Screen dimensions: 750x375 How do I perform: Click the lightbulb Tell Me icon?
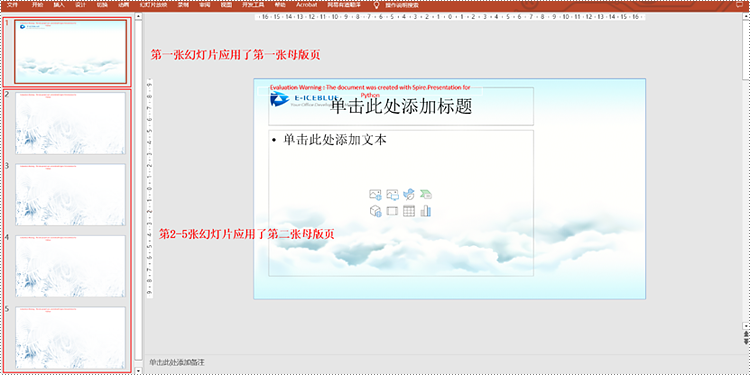(x=376, y=5)
